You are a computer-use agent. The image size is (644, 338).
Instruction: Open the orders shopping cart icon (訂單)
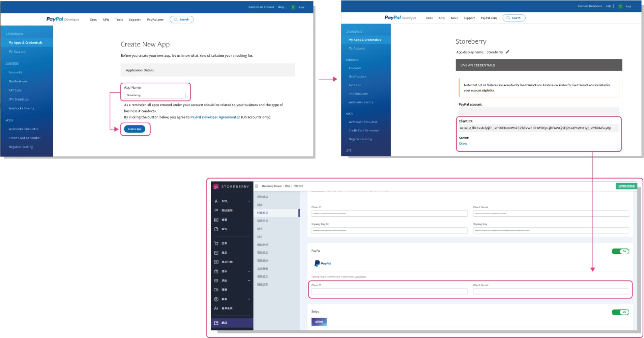click(216, 243)
